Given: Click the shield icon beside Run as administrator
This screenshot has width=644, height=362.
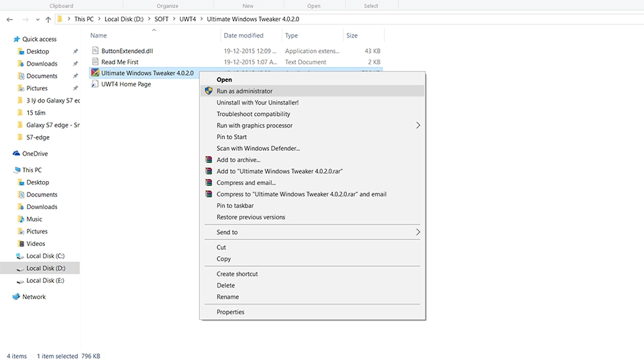Looking at the screenshot, I should [x=209, y=90].
